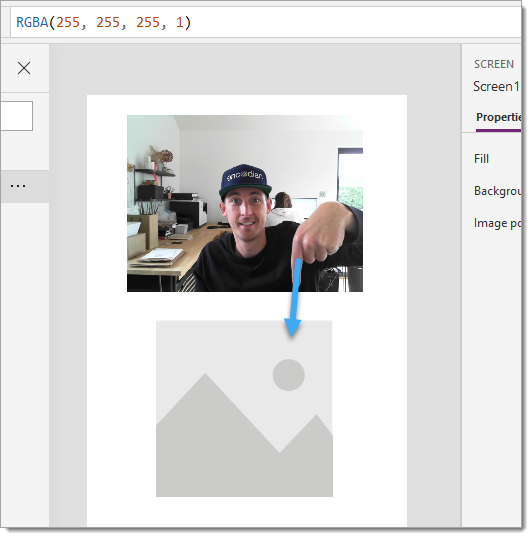Click the Screen1 name in right panel
The width and height of the screenshot is (532, 538).
[496, 86]
